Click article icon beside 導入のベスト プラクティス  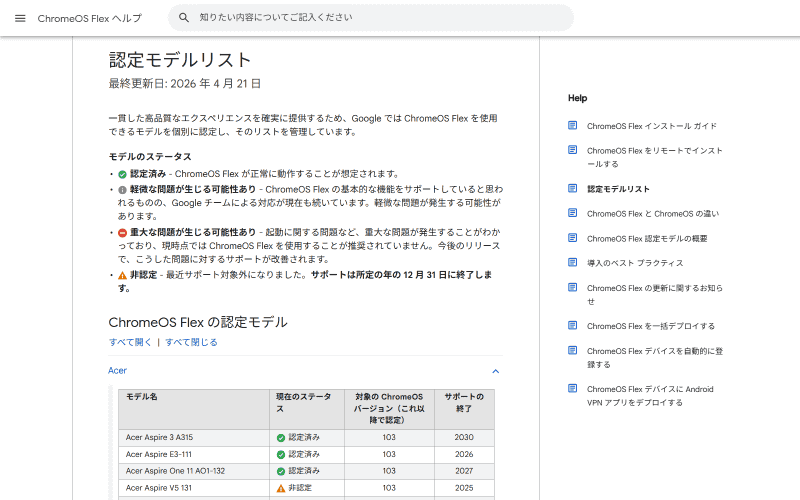coord(572,262)
